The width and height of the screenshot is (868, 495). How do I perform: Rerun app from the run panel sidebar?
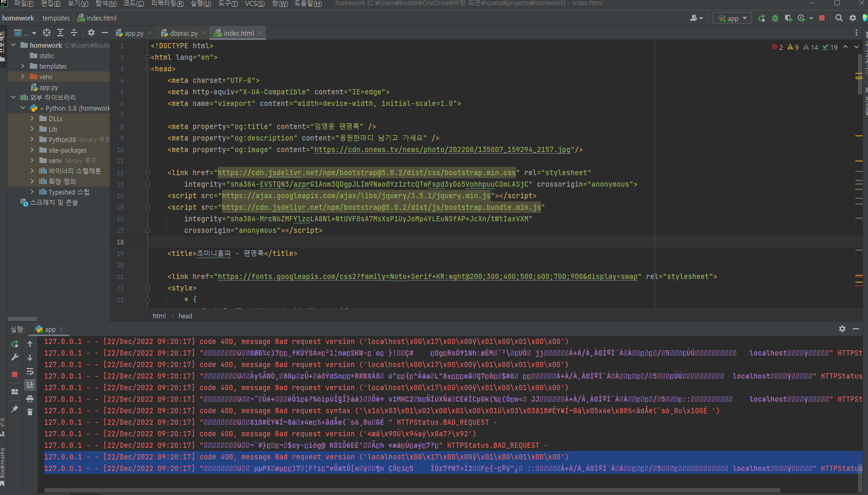(x=15, y=344)
